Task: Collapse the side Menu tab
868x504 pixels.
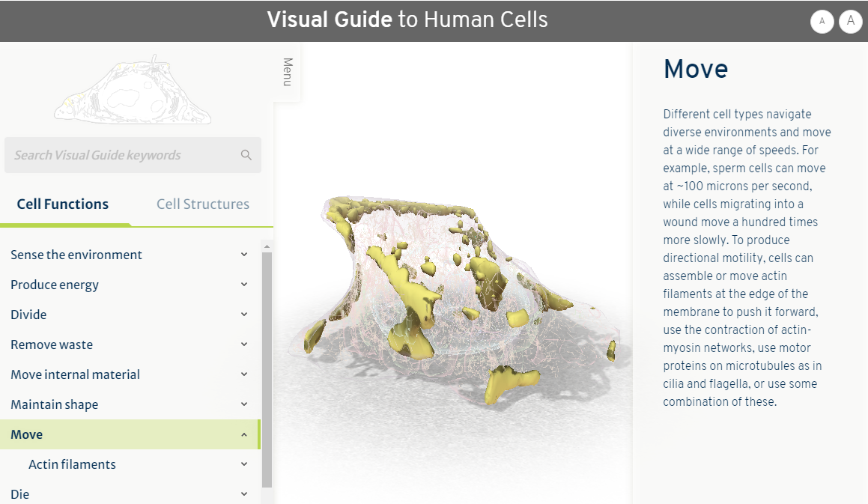Action: tap(287, 72)
